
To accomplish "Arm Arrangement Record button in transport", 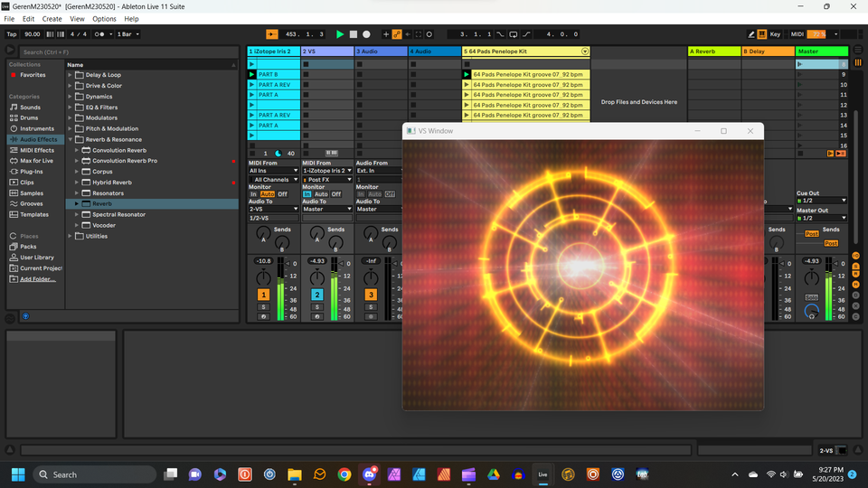I will coord(366,34).
